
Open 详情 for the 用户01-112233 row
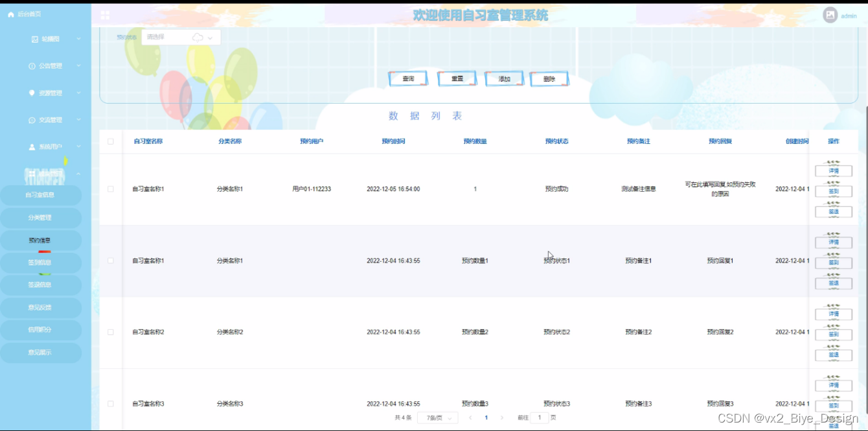click(834, 170)
